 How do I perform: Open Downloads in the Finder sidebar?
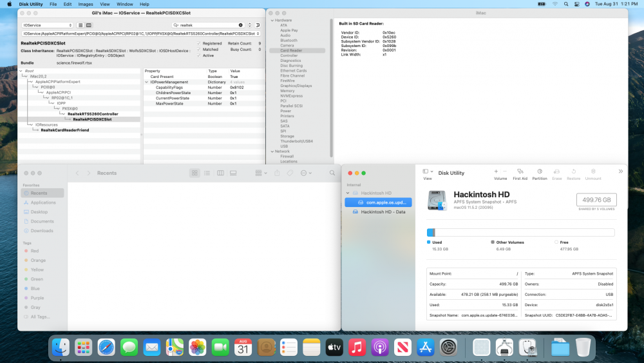tap(43, 231)
